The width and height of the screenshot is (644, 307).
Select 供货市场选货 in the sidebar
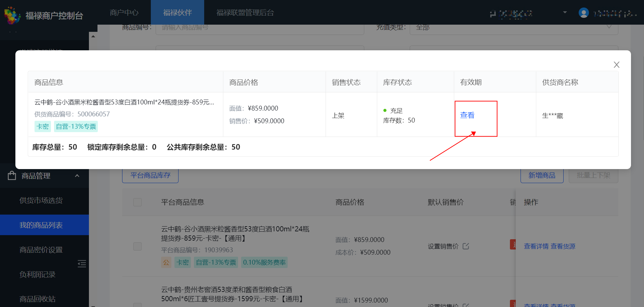pos(41,201)
